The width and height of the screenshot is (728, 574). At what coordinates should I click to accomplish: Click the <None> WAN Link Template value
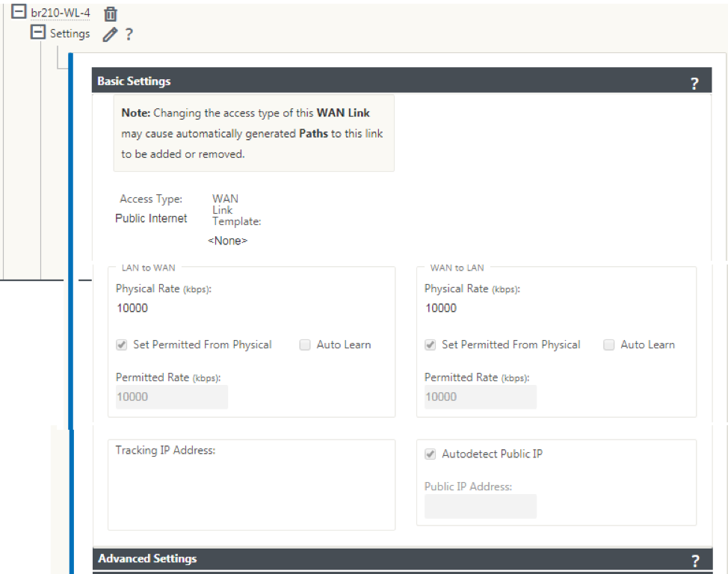click(x=227, y=241)
